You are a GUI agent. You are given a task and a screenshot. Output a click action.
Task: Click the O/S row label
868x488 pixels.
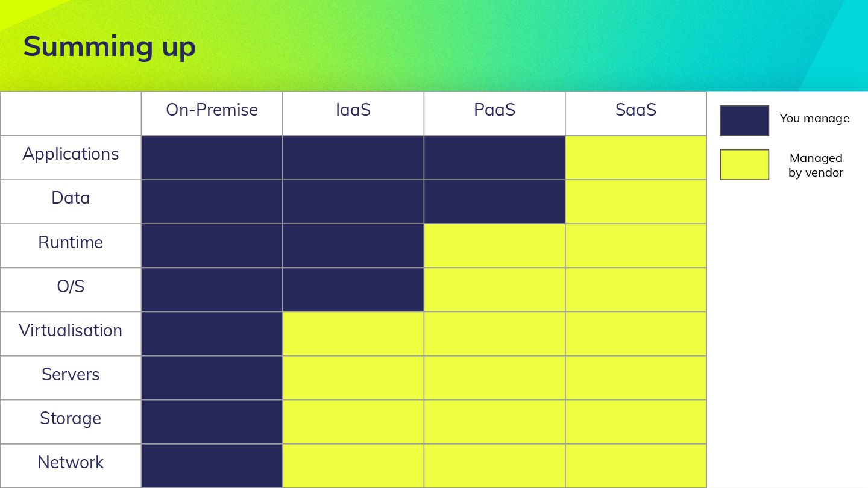click(x=71, y=286)
